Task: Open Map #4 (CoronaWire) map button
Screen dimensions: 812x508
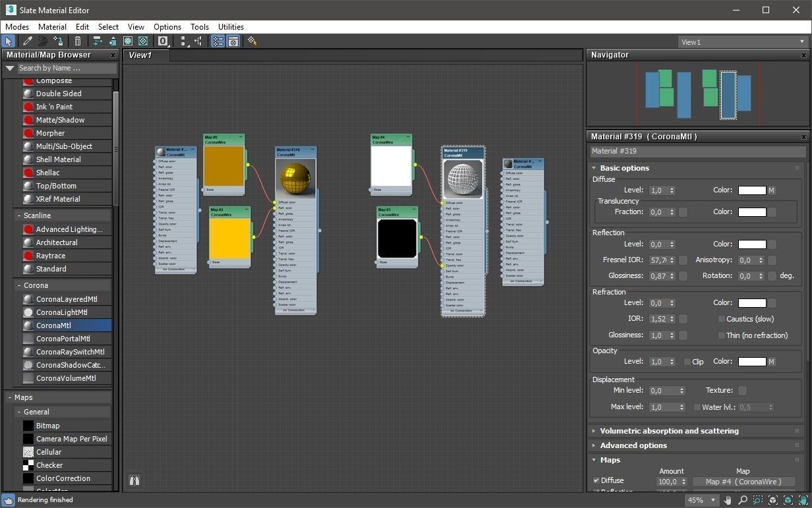Action: tap(743, 482)
